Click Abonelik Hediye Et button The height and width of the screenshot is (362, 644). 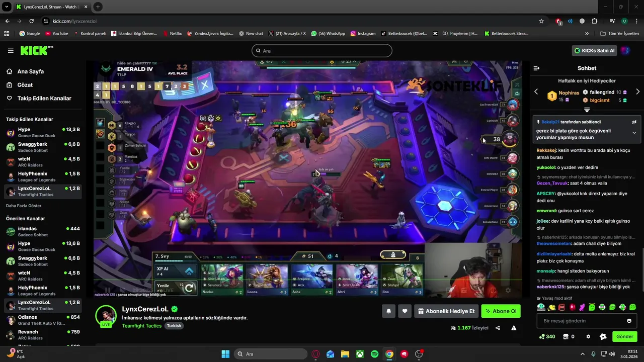pos(446,311)
